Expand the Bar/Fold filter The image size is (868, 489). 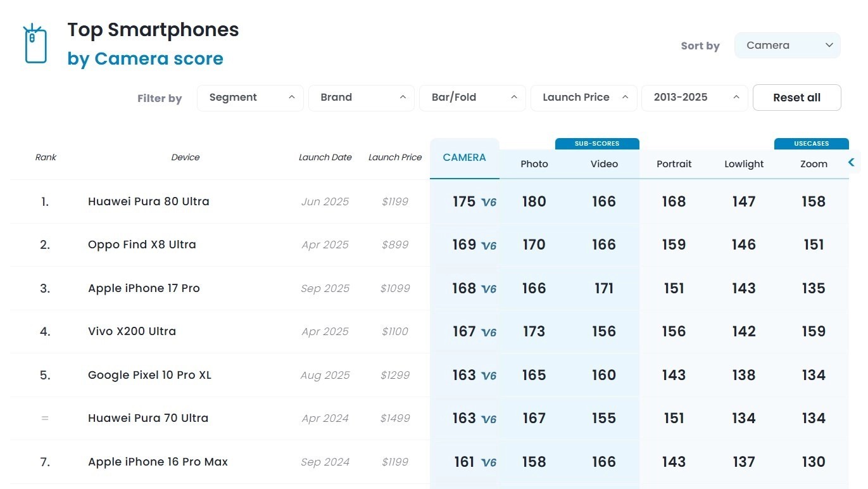point(472,98)
